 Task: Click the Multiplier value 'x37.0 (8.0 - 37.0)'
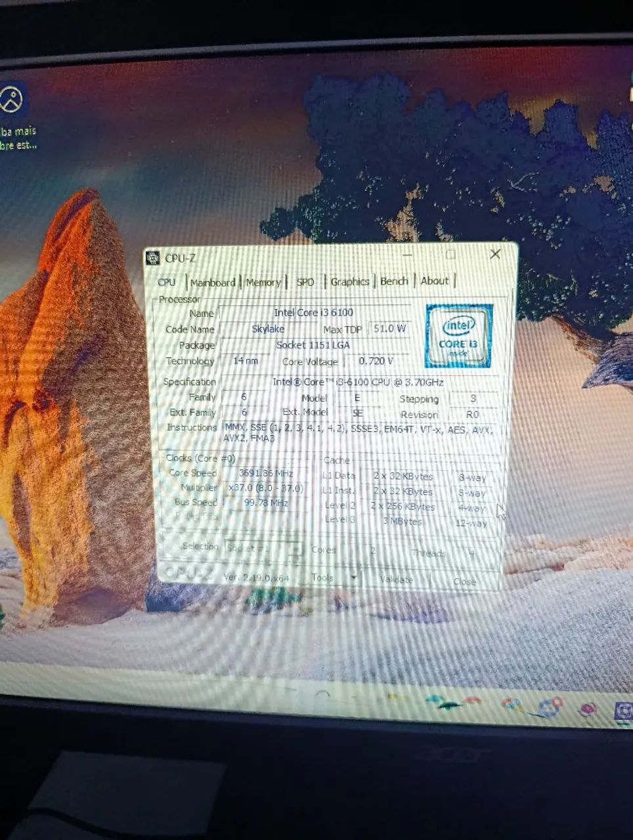(x=265, y=488)
